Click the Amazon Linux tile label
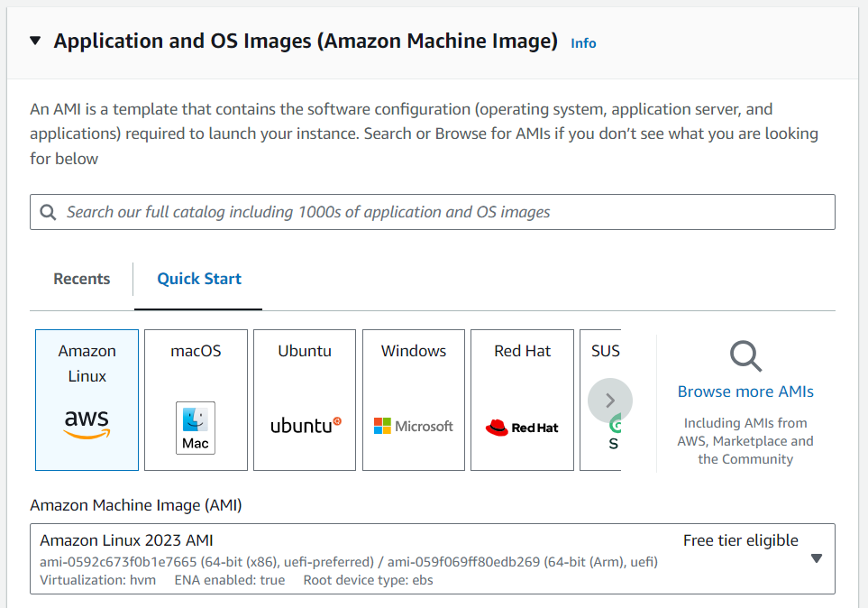Screen dimensions: 868x608 click(87, 364)
